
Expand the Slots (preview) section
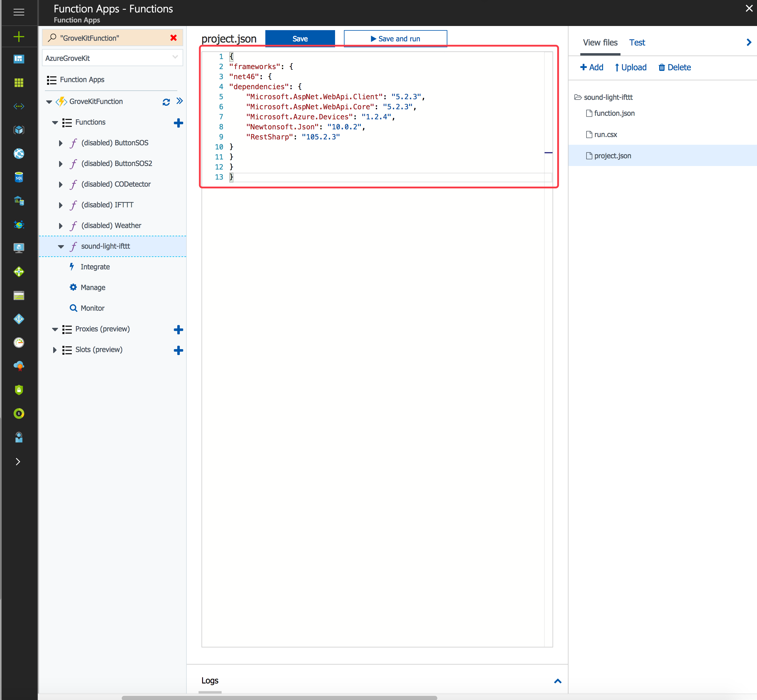click(55, 350)
